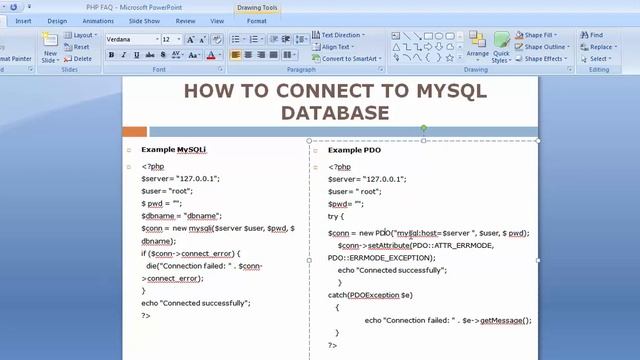Open the Drawing Tools Format tab
Screen dimensions: 640x360
coord(257,21)
